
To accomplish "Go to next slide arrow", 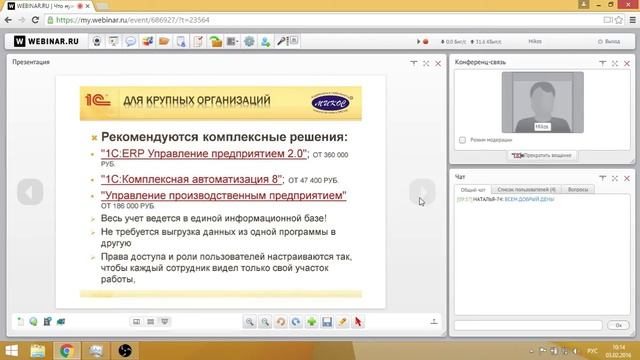I will 422,192.
